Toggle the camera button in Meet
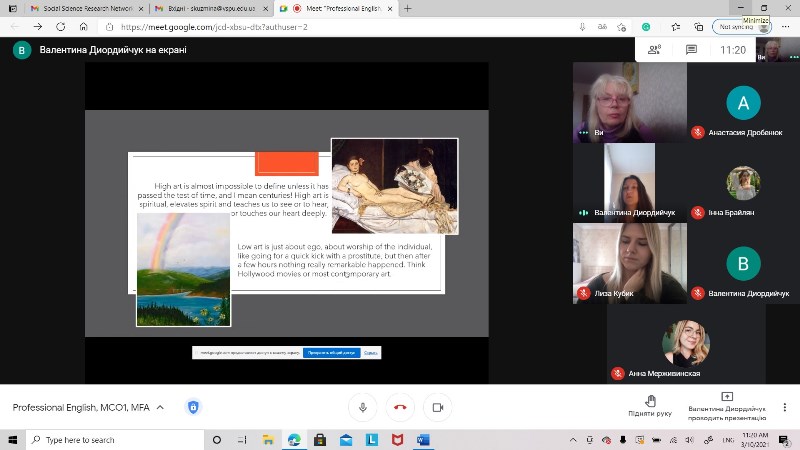This screenshot has width=800, height=450. (438, 407)
